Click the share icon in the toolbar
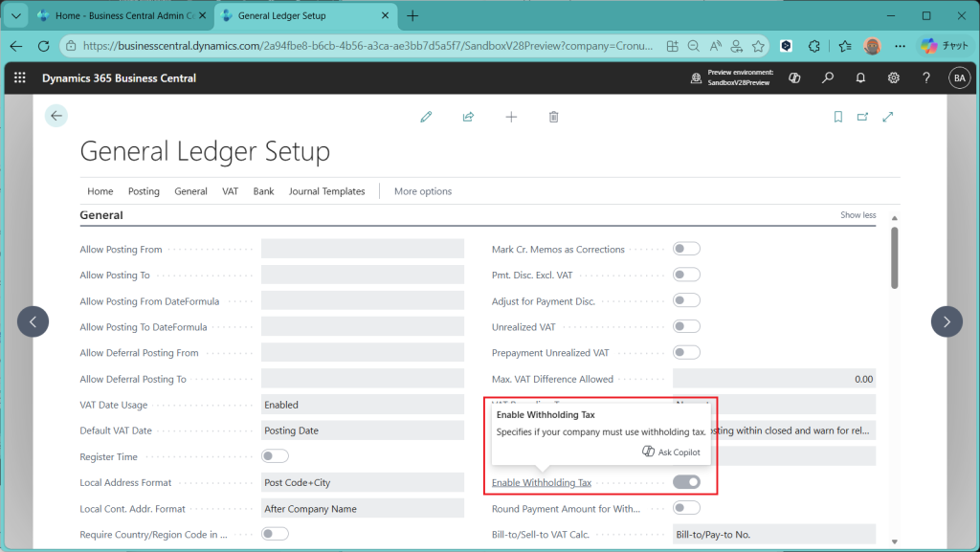This screenshot has height=552, width=980. 468,117
